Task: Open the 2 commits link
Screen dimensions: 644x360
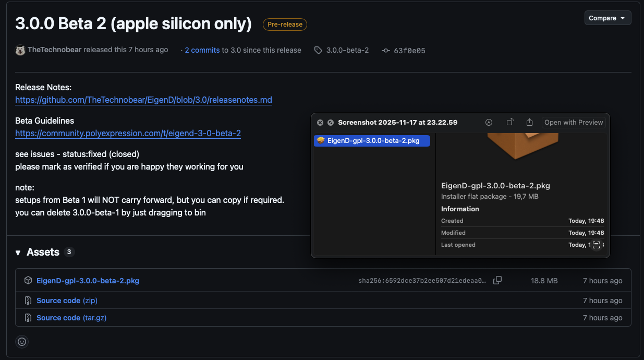Action: click(202, 50)
